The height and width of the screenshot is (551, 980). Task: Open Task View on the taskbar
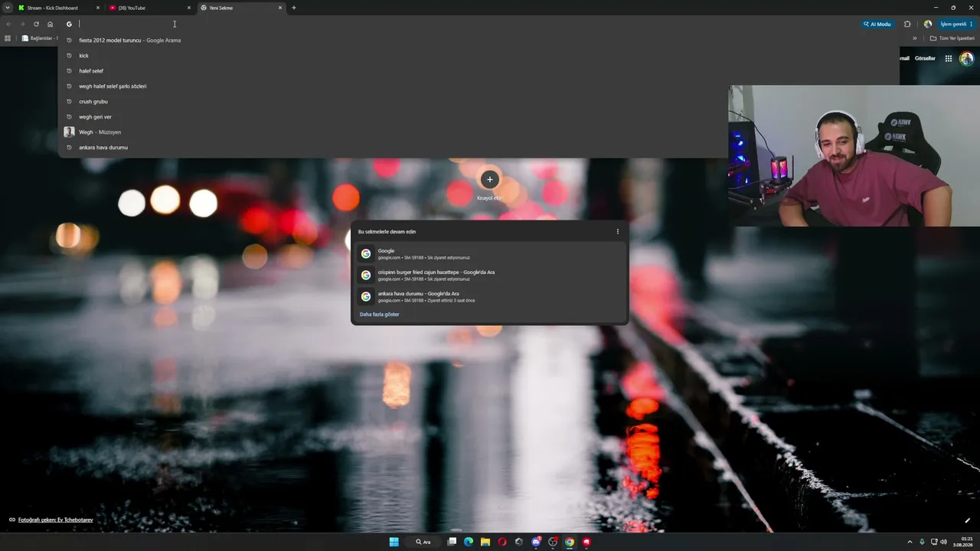[452, 542]
